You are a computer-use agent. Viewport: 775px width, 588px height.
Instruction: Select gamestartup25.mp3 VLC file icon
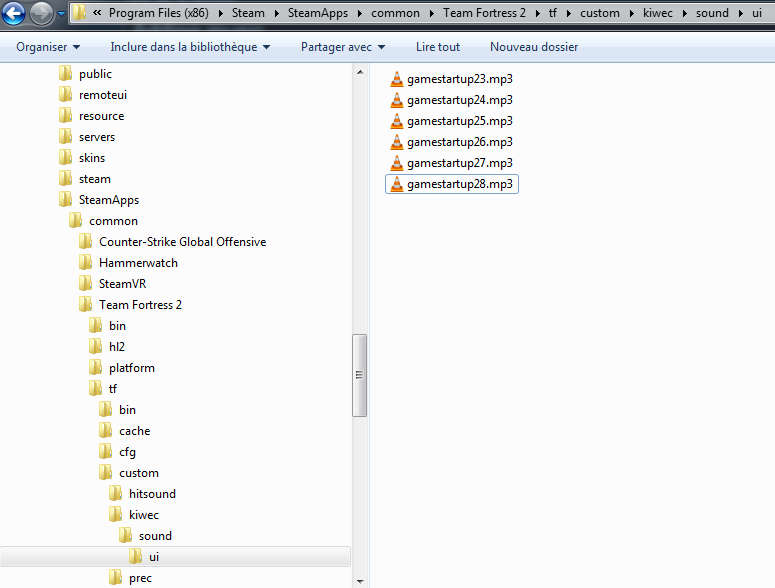click(x=396, y=121)
